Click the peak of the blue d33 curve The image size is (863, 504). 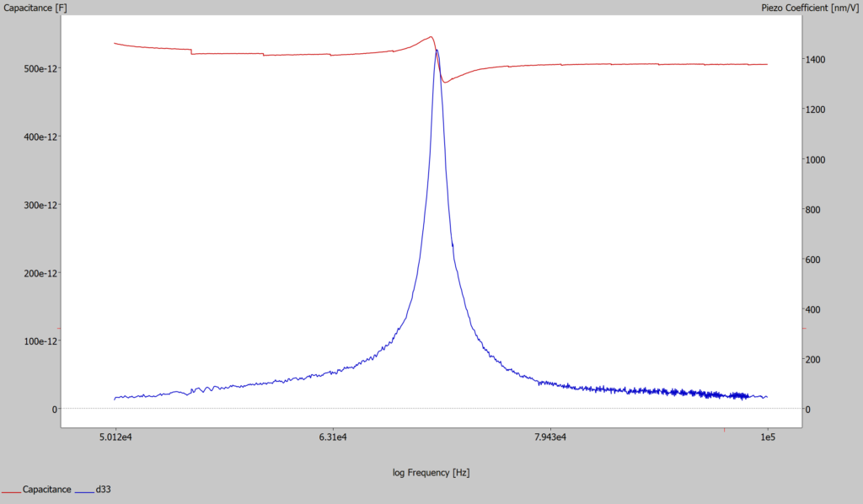pyautogui.click(x=437, y=51)
